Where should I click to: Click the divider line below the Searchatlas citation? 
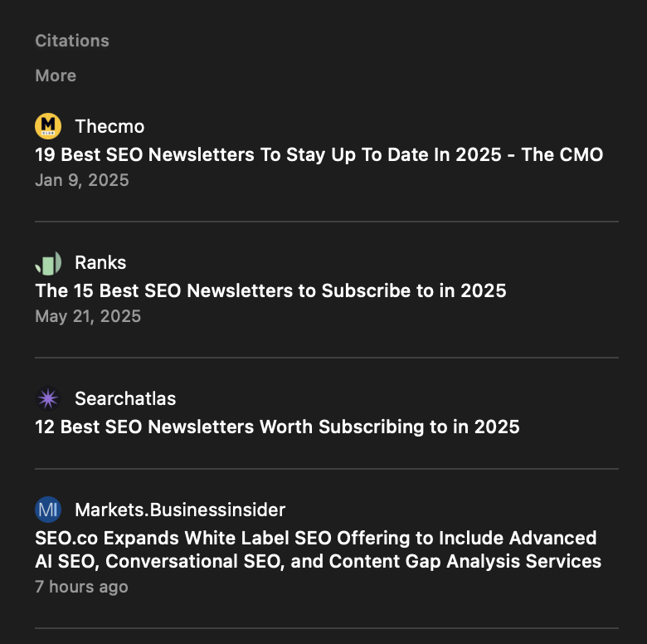pyautogui.click(x=326, y=469)
